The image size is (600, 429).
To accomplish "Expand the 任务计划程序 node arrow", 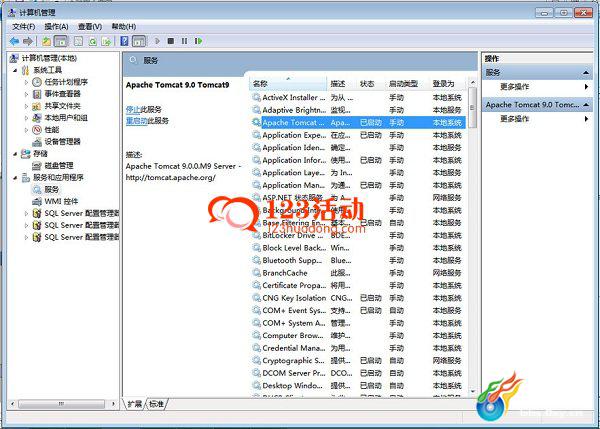I will click(x=26, y=82).
